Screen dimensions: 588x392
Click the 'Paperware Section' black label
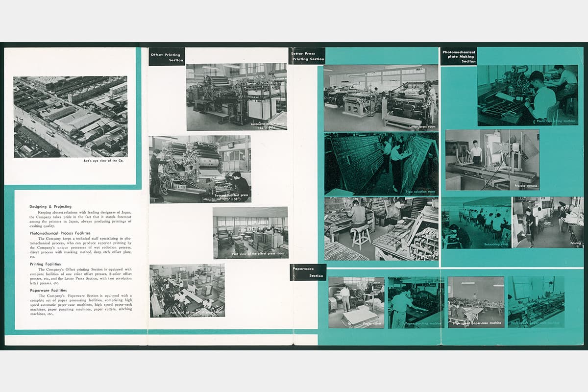[x=308, y=272]
